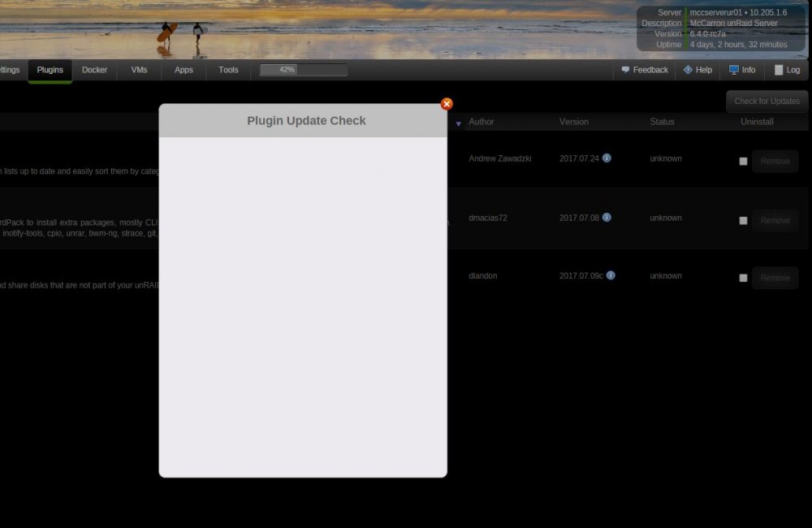Open the VMs tab
Screen dimensions: 812x528
click(139, 70)
